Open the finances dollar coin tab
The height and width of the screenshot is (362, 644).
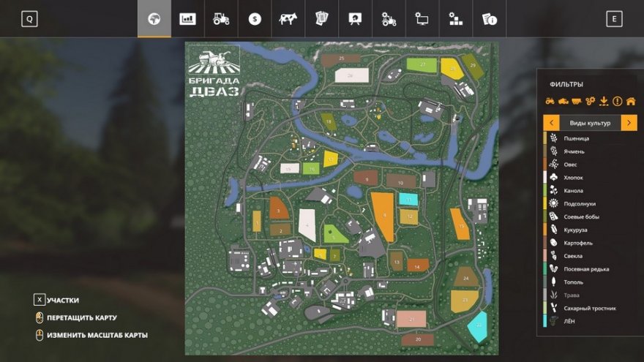pyautogui.click(x=255, y=19)
